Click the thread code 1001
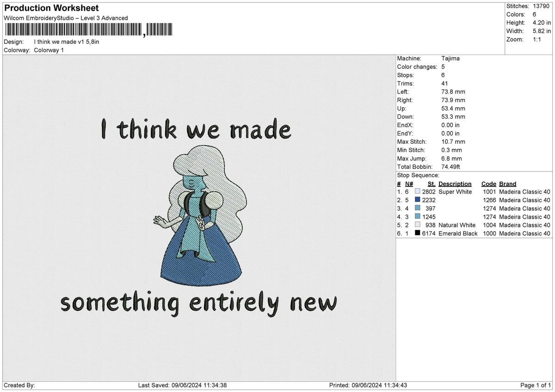Image resolution: width=555 pixels, height=392 pixels. click(490, 191)
